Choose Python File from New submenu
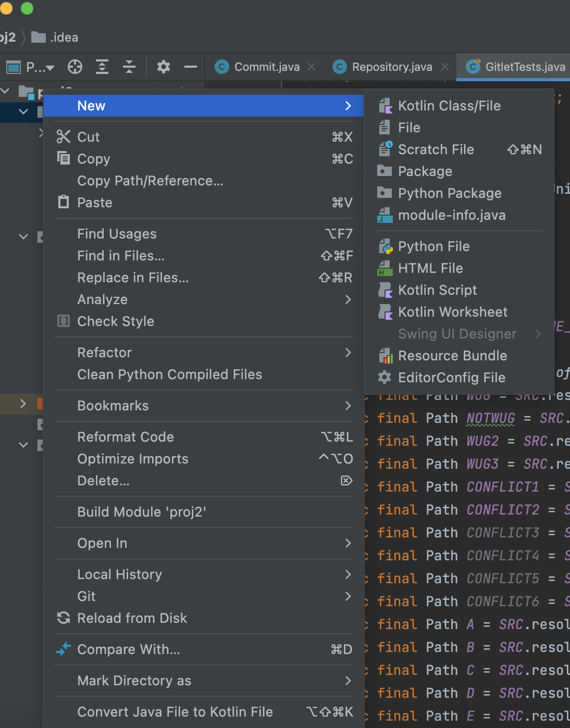The width and height of the screenshot is (570, 728). [x=433, y=246]
